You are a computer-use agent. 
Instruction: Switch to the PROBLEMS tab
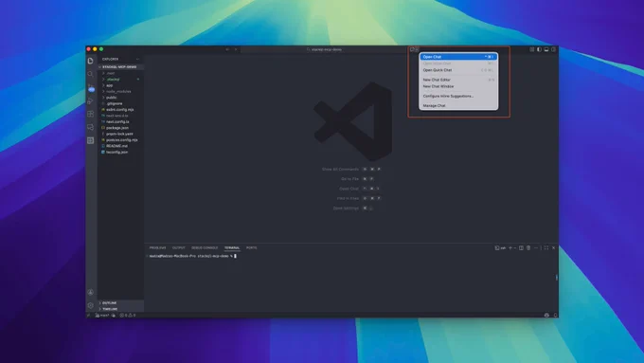(x=158, y=248)
